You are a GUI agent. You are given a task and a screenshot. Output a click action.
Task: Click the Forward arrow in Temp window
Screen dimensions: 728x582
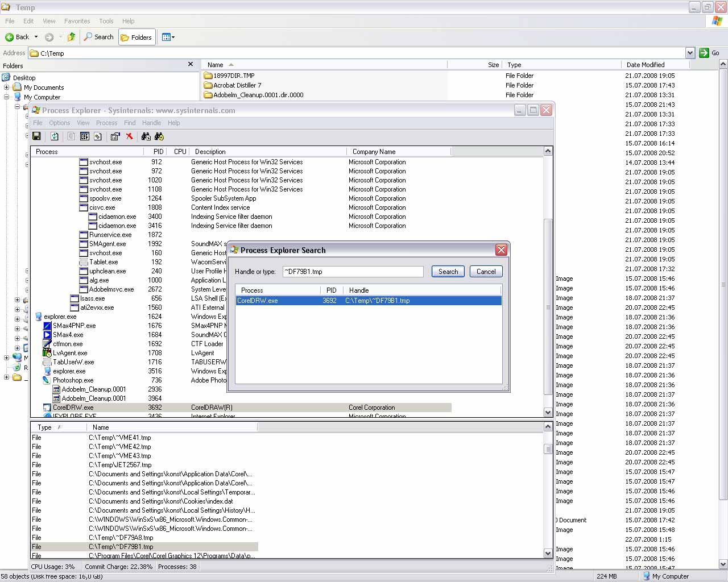[x=49, y=37]
